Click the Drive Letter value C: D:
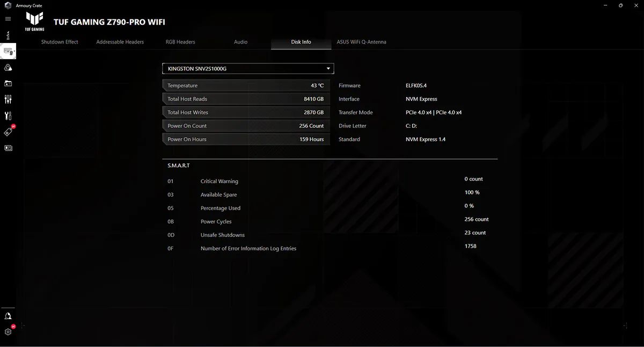The width and height of the screenshot is (644, 347). click(412, 126)
